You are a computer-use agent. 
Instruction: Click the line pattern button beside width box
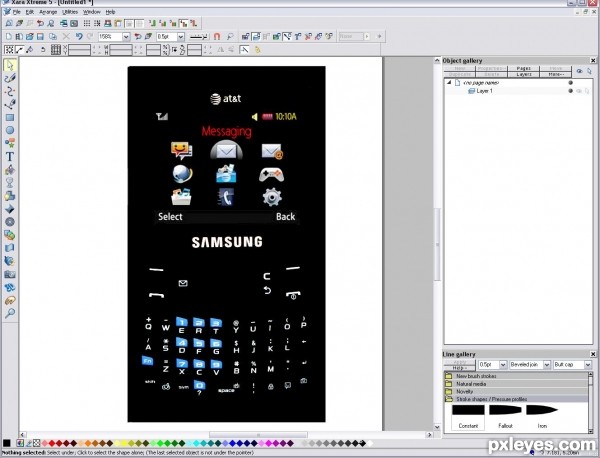point(199,36)
